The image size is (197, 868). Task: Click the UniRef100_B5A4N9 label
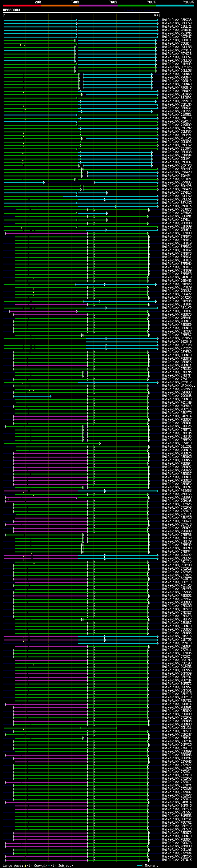click(x=176, y=169)
